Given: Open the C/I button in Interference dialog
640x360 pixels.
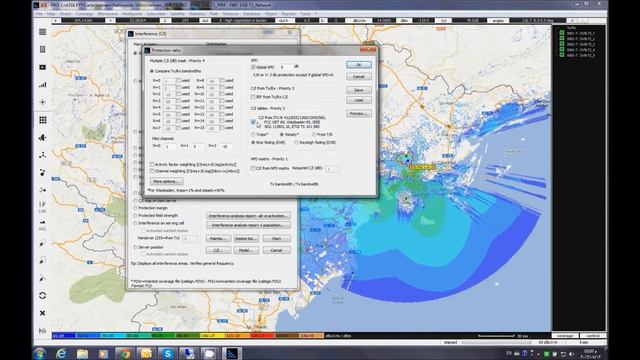Looking at the screenshot, I should coord(218,250).
